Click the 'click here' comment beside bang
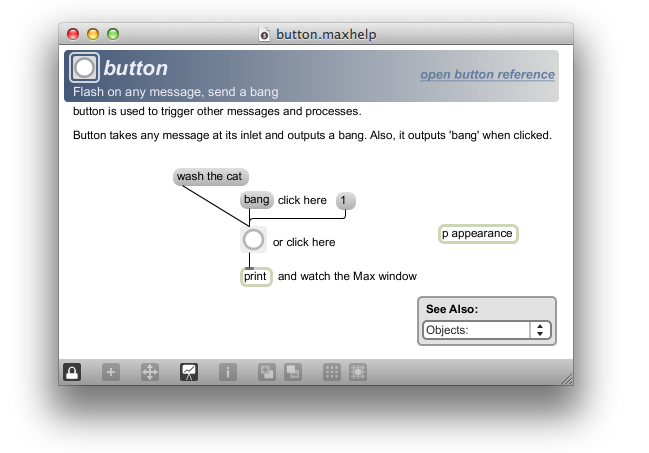649x453 pixels. tap(302, 200)
